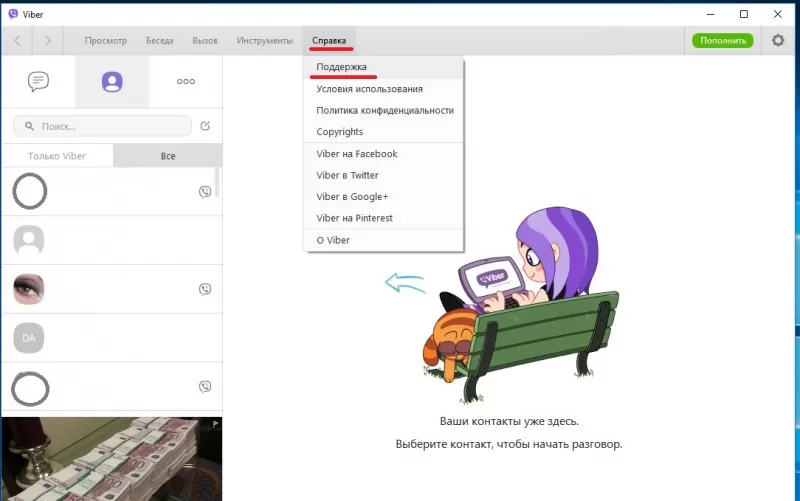Viewport: 800px width, 501px height.
Task: Choose Условия использования menu entry
Action: click(x=384, y=89)
